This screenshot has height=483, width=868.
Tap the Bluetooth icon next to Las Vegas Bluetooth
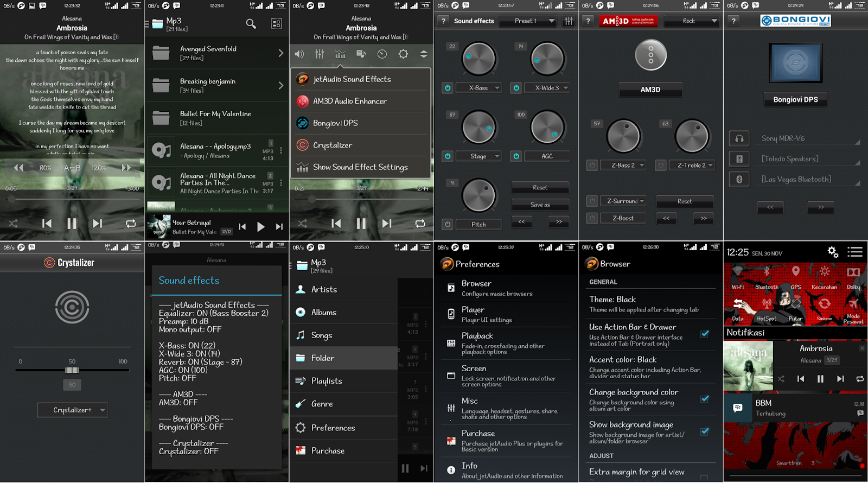[x=739, y=179]
